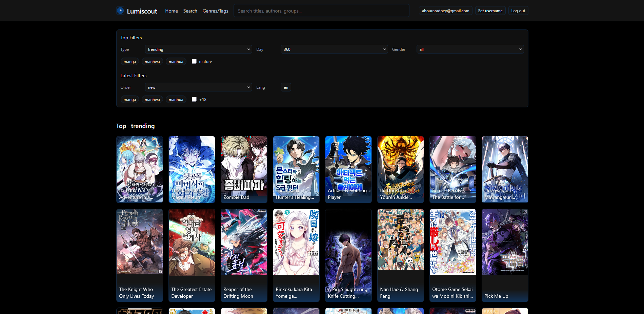
Task: Open Nan Hao & Shang Feng cover
Action: click(401, 255)
